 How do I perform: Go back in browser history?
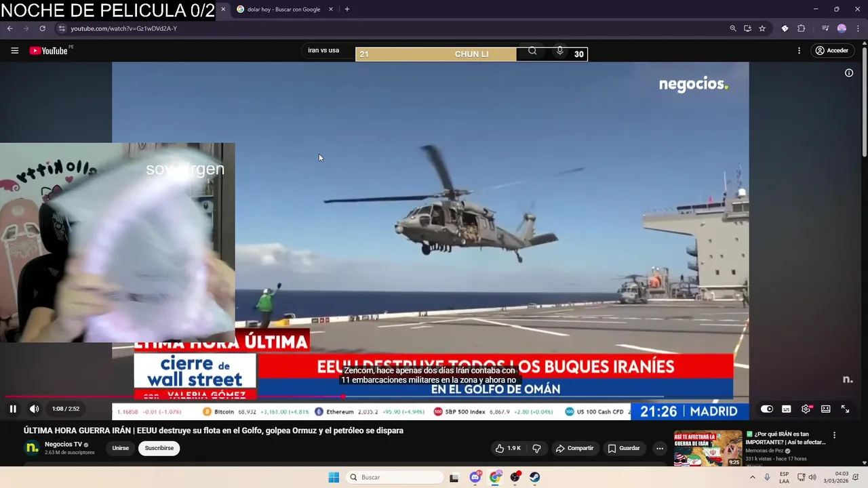pos(10,28)
